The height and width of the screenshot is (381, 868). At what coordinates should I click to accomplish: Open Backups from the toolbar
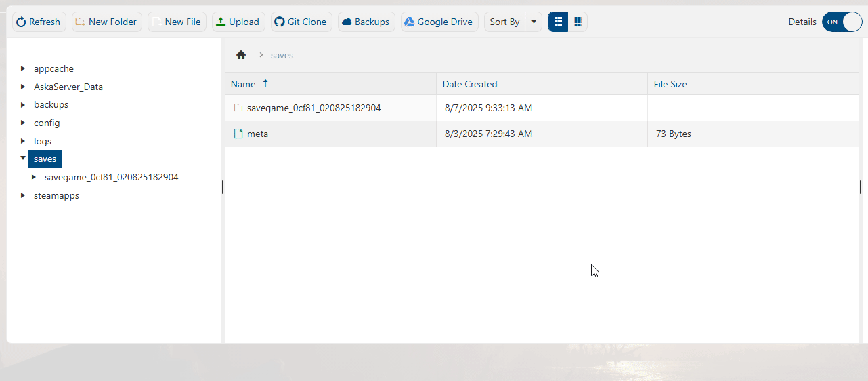[366, 22]
